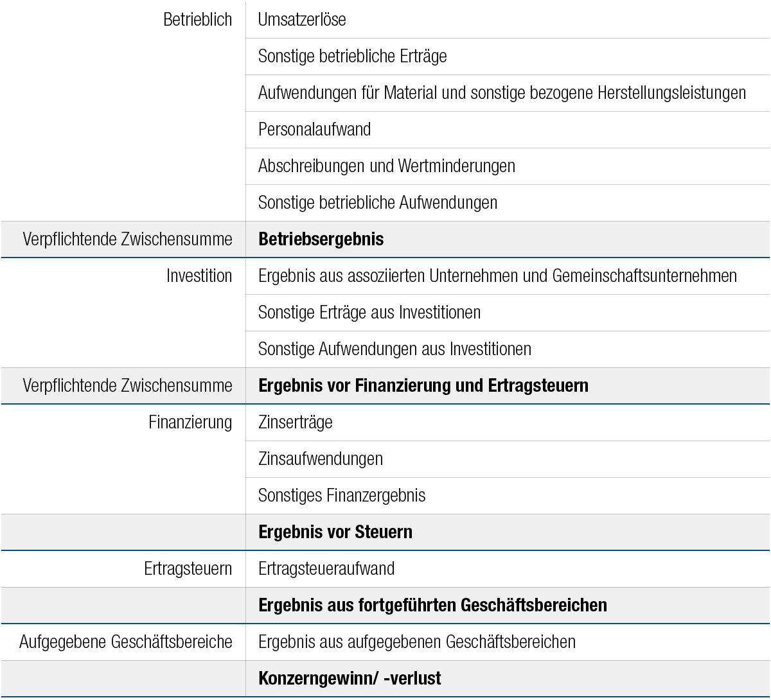Click the bold Betriebsergebnis subtotal
This screenshot has height=700, width=771.
point(321,240)
